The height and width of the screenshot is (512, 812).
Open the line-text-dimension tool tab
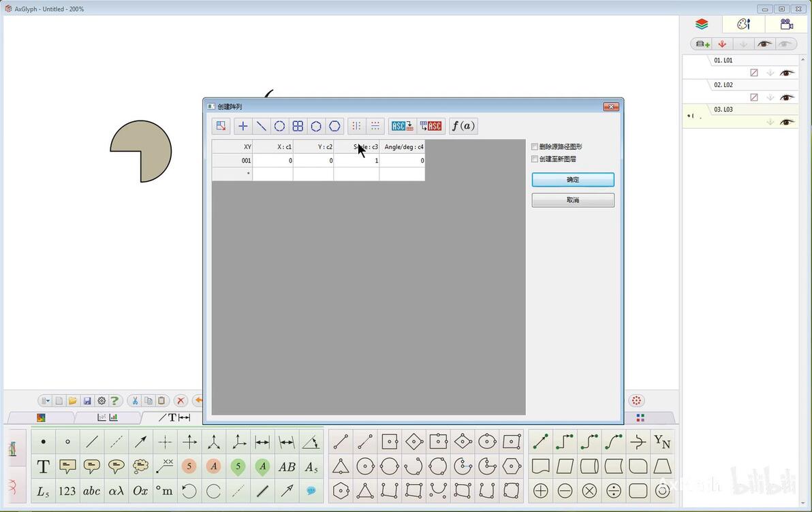(174, 417)
